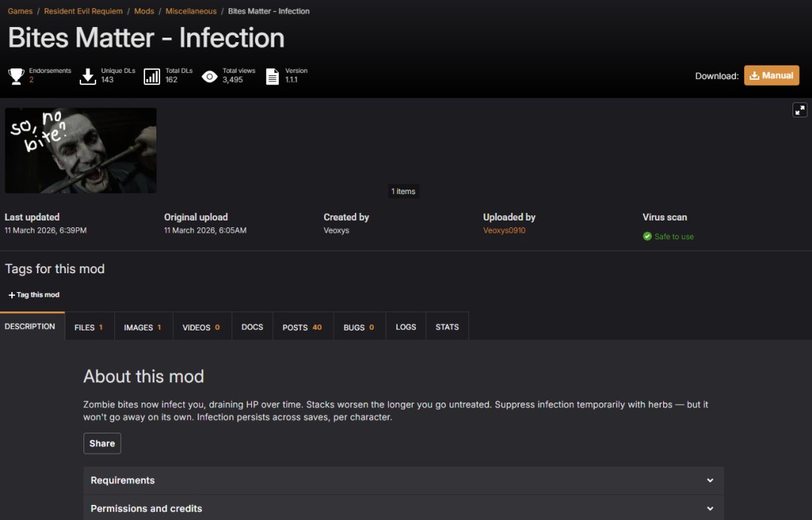The height and width of the screenshot is (520, 812).
Task: Open the Bugs tab
Action: 359,327
